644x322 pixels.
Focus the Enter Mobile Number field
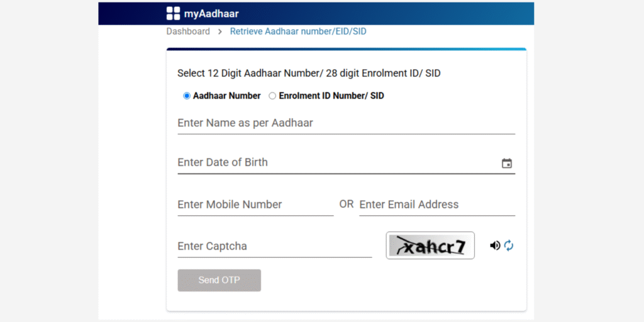tap(255, 204)
